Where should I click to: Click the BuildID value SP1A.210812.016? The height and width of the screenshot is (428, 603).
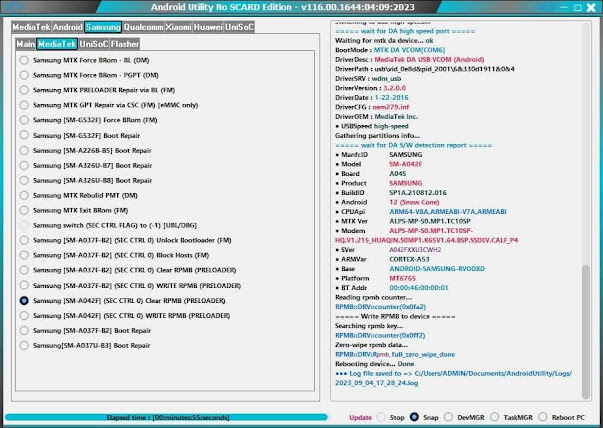pyautogui.click(x=418, y=193)
